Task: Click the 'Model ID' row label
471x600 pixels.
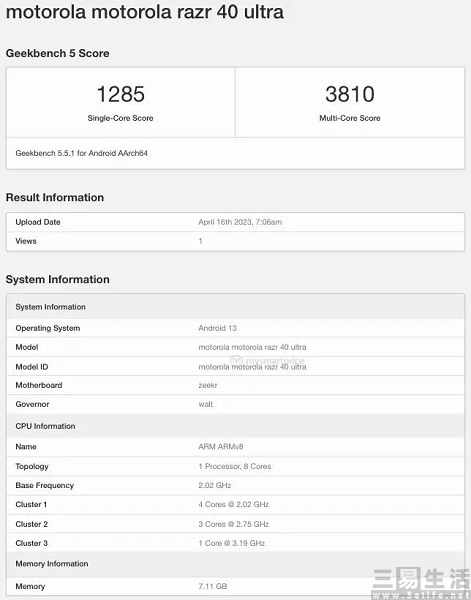Action: 32,367
